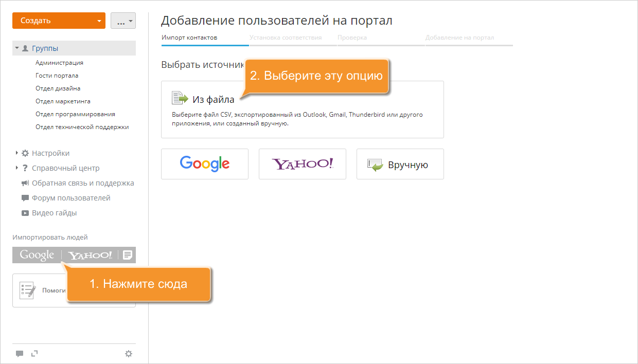638x364 pixels.
Task: Choose the Вручную import option
Action: pos(400,164)
